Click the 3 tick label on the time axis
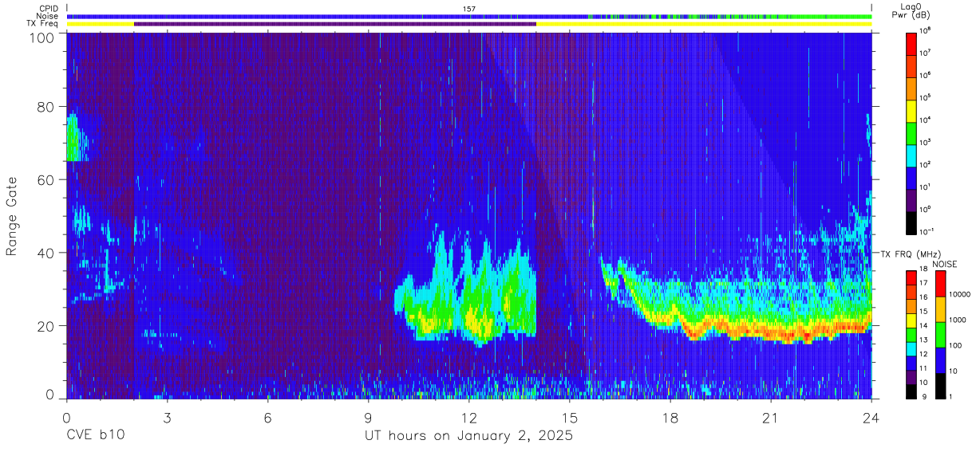This screenshot has width=980, height=452. 167,417
